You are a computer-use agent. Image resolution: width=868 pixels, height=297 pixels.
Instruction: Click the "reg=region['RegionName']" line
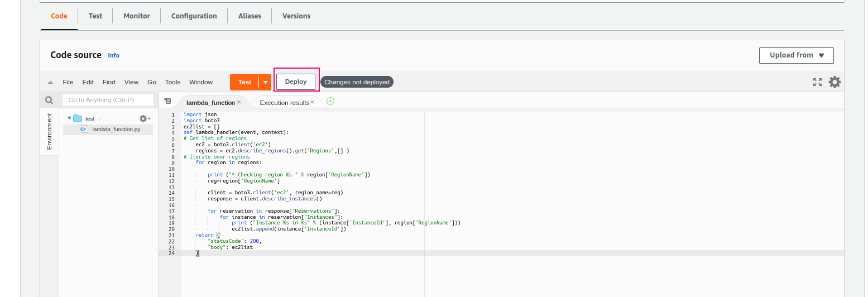tap(244, 181)
